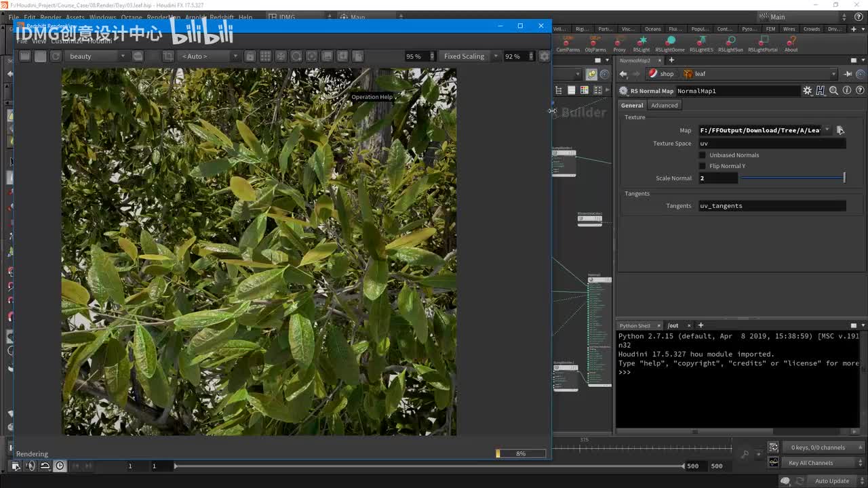
Task: Open the node info icon
Action: click(x=847, y=91)
